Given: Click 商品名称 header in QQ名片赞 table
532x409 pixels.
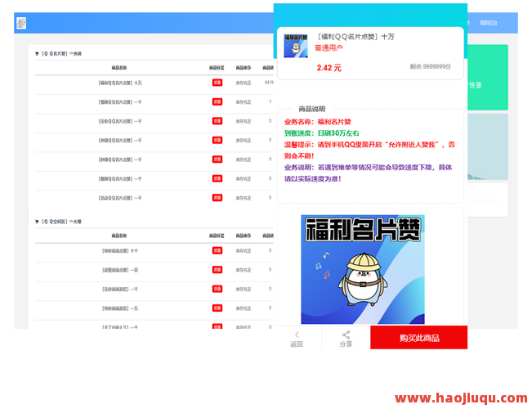Looking at the screenshot, I should (119, 68).
